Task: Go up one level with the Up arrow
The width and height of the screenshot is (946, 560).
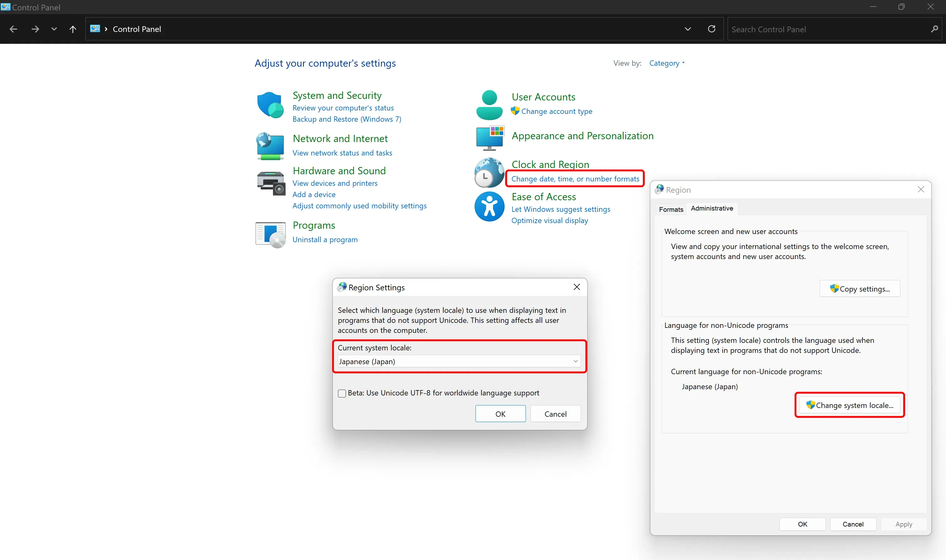Action: coord(73,29)
